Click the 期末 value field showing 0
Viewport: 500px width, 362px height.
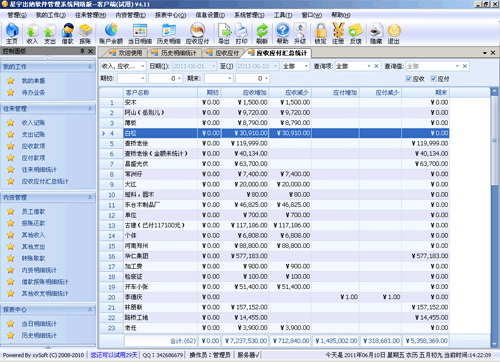pos(252,79)
